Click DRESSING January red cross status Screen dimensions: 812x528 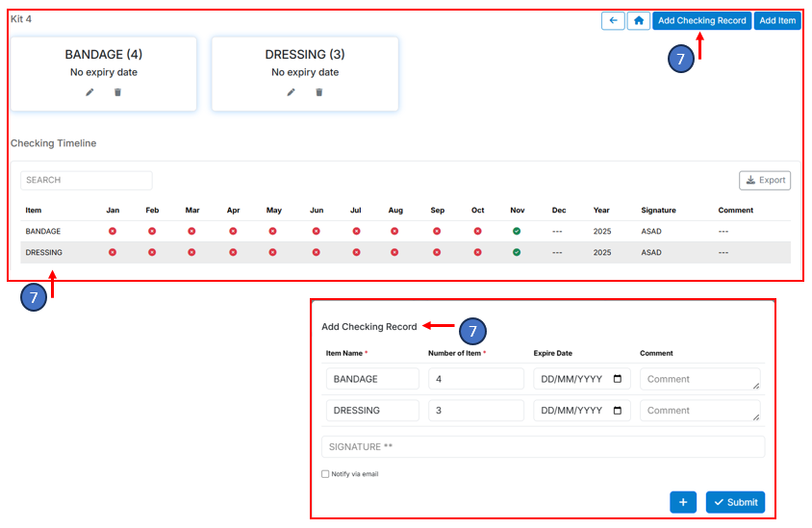113,253
